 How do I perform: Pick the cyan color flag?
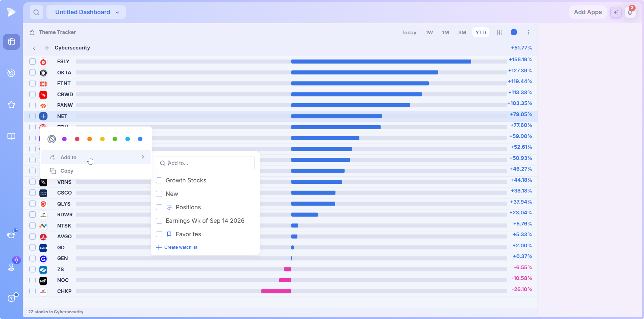click(128, 139)
